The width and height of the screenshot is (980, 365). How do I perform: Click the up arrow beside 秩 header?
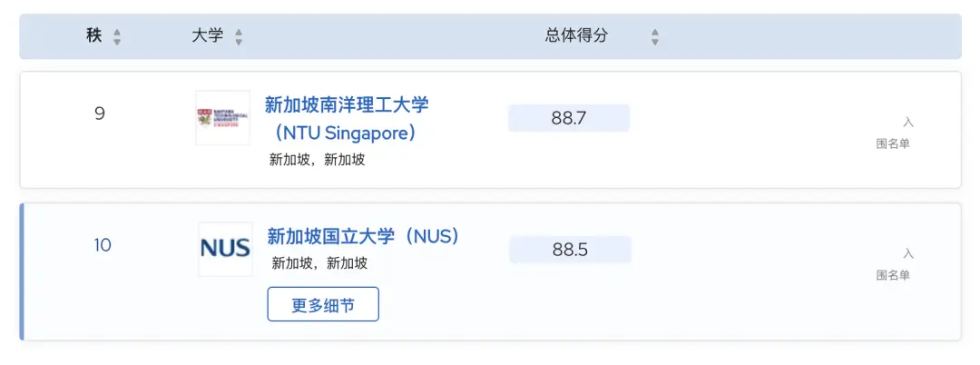pos(116,32)
